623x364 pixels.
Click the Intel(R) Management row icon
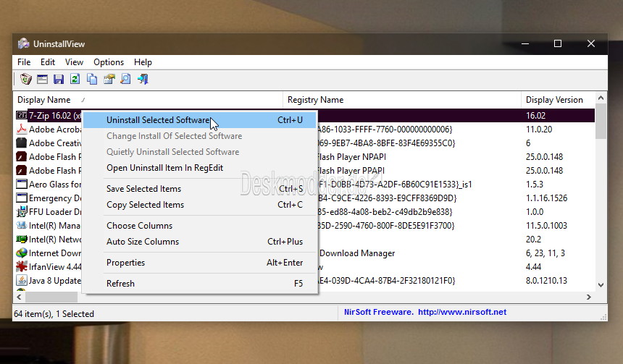click(22, 225)
